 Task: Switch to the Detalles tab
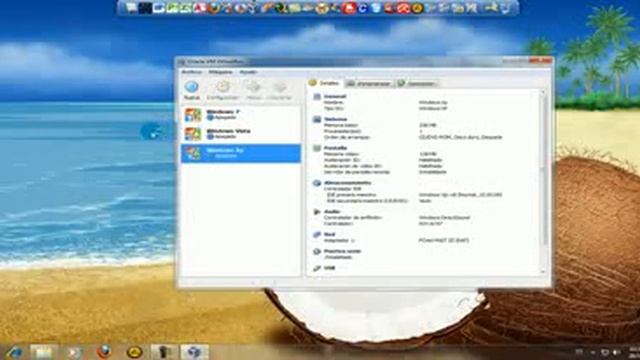point(325,83)
